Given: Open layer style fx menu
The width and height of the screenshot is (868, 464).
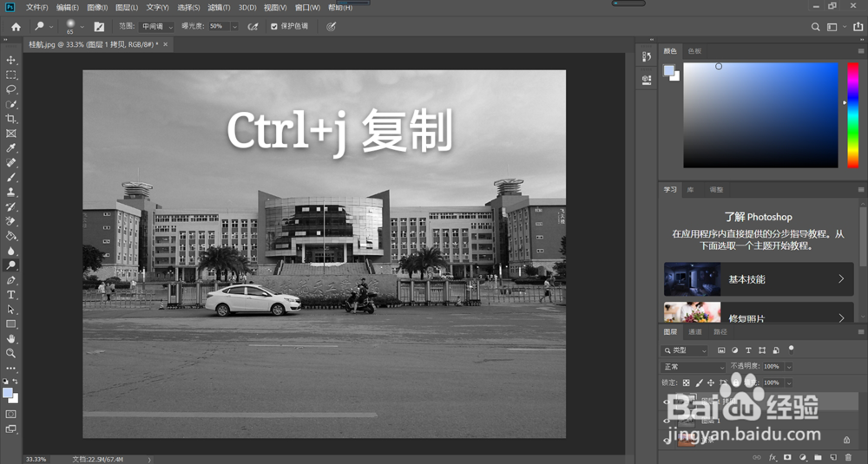Looking at the screenshot, I should click(x=773, y=457).
